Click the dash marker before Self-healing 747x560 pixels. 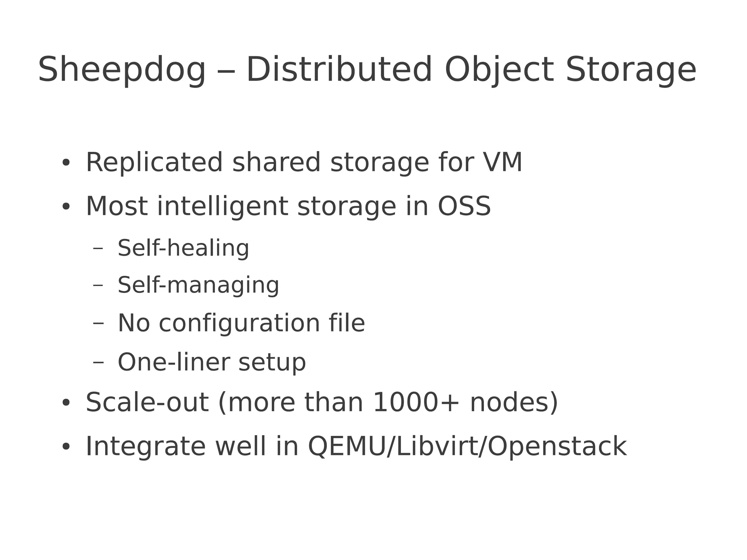pyautogui.click(x=98, y=249)
